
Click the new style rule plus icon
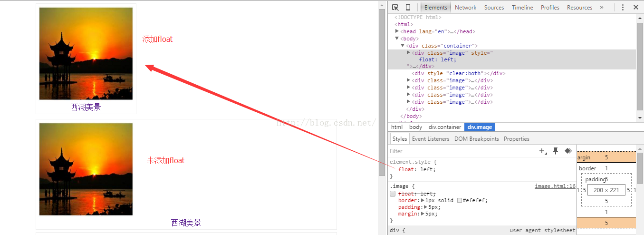click(x=542, y=151)
